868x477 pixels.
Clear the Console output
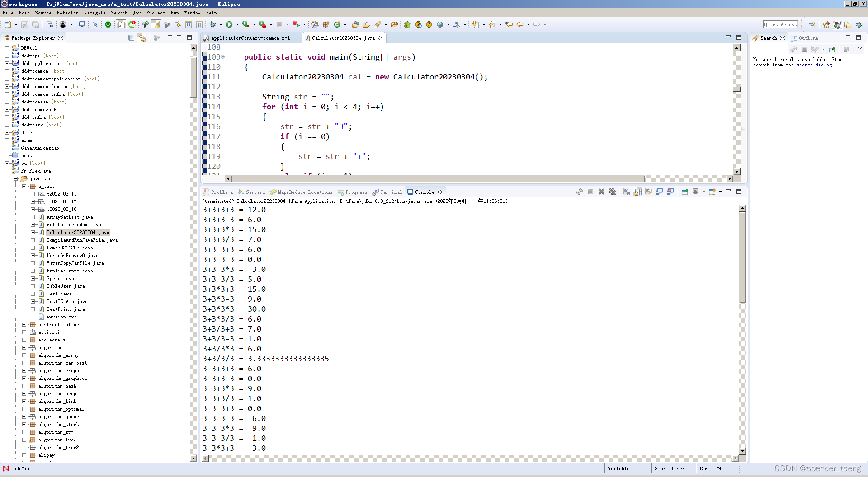627,192
